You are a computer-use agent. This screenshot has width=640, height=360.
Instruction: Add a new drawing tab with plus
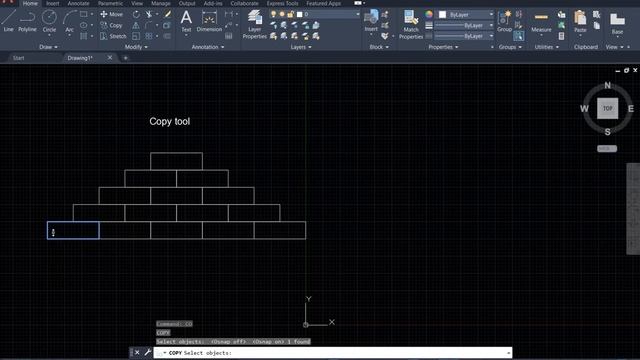click(x=125, y=58)
